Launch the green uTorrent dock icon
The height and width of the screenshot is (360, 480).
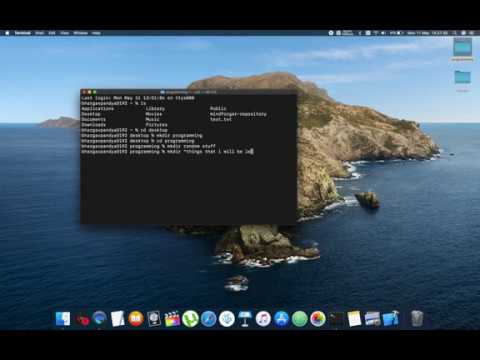[190, 319]
